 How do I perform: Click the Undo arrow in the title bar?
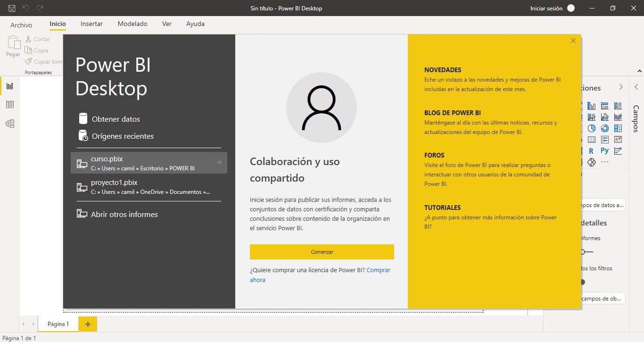pyautogui.click(x=26, y=8)
